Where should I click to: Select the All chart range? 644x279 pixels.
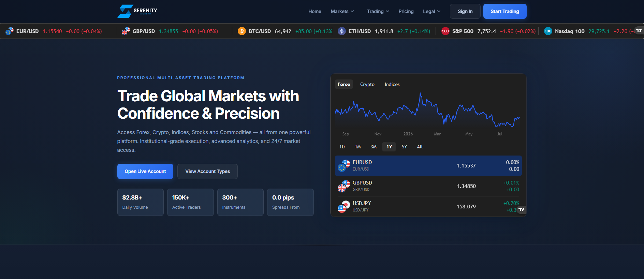point(420,147)
